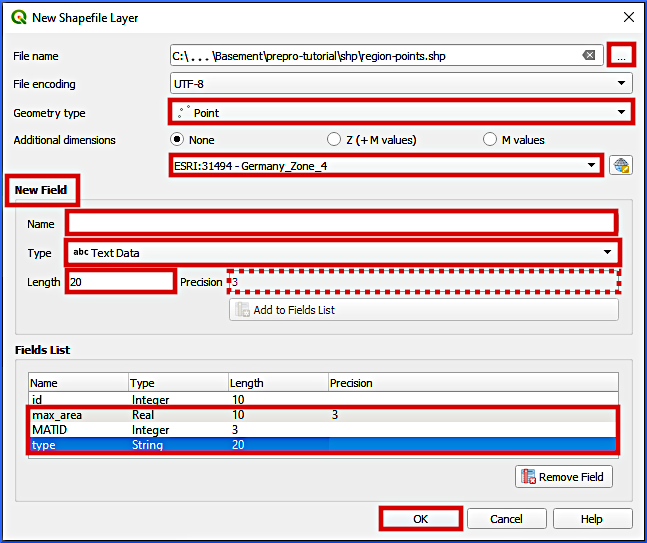Open the File encoding UTF-8 dropdown
647x543 pixels.
(402, 84)
